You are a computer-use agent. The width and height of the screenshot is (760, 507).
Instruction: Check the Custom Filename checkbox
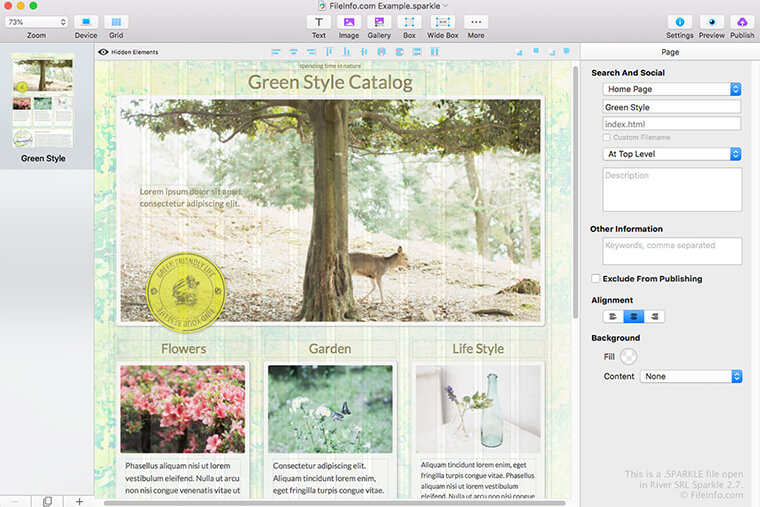[x=606, y=137]
